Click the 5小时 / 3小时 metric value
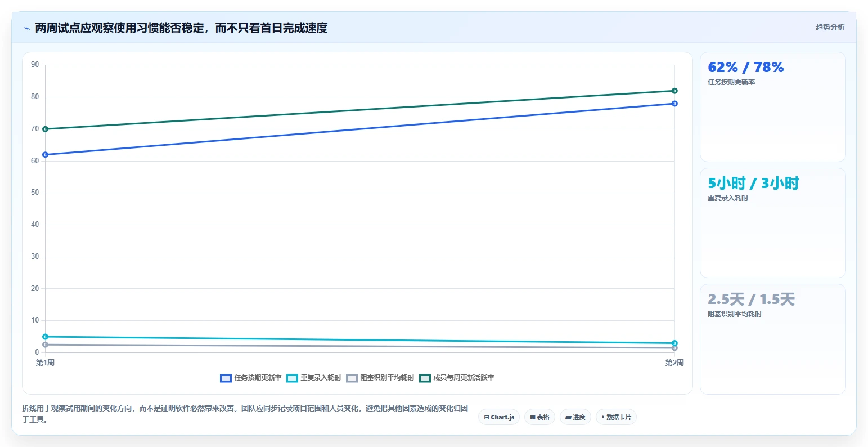 [x=753, y=184]
